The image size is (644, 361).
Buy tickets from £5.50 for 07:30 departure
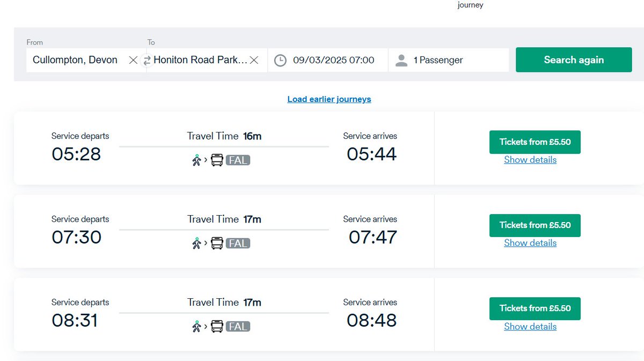tap(535, 225)
